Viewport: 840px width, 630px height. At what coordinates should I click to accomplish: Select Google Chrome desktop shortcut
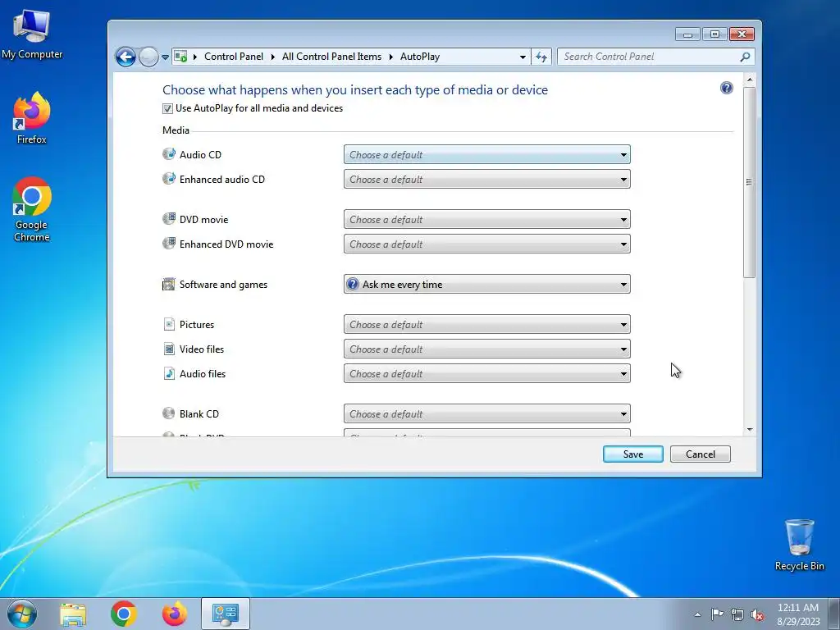[32, 209]
